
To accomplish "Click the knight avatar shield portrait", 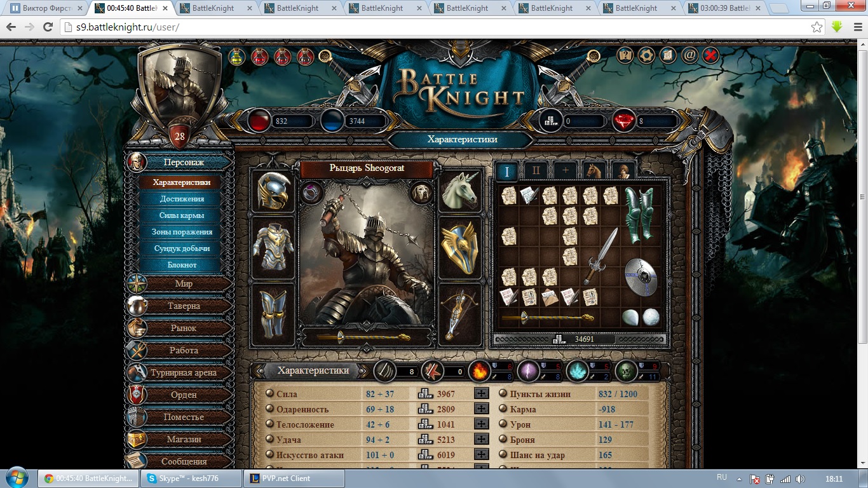I will coord(180,89).
